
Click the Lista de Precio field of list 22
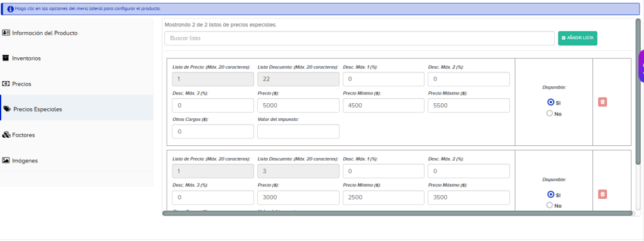coord(213,79)
